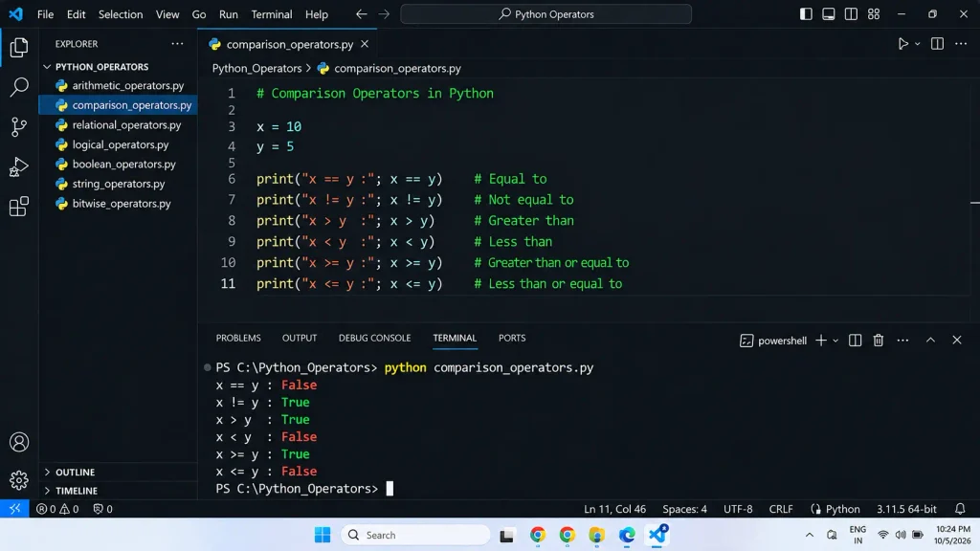Click the Python Operators command center search box
980x551 pixels.
coord(546,13)
